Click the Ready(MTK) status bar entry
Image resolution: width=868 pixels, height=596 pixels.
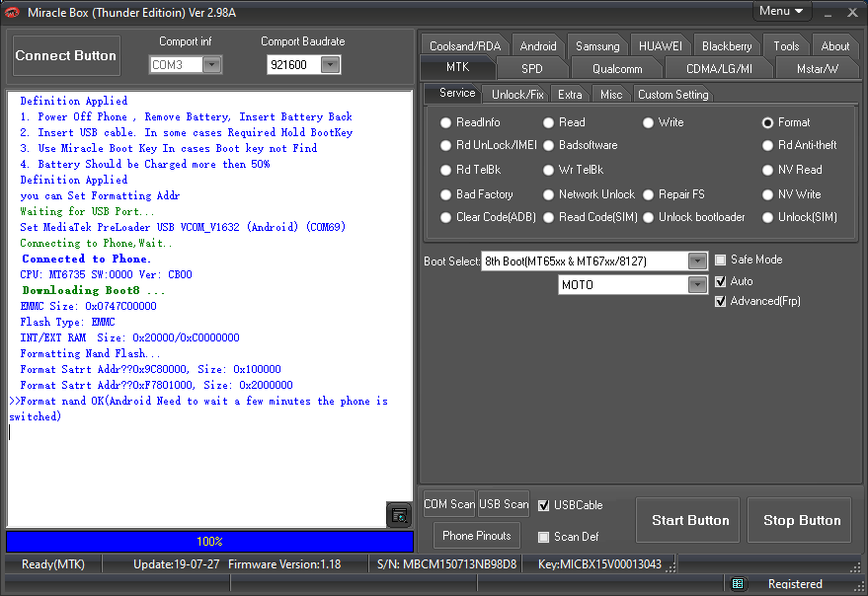53,564
